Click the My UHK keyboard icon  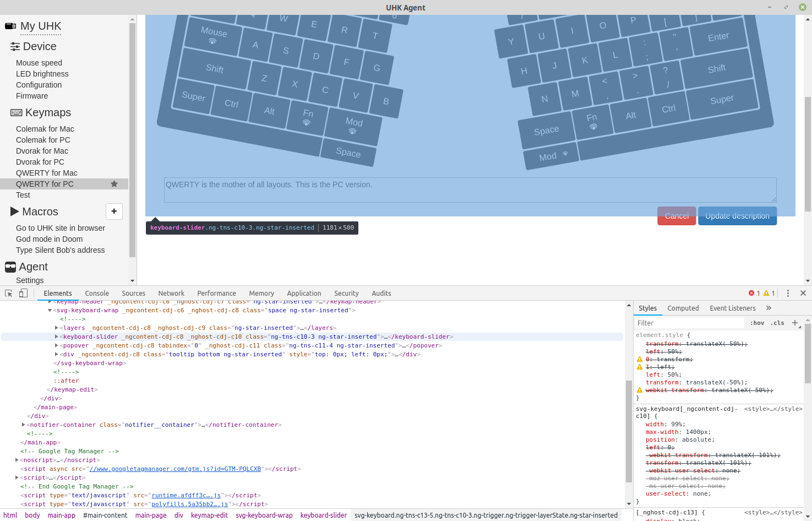click(x=10, y=25)
